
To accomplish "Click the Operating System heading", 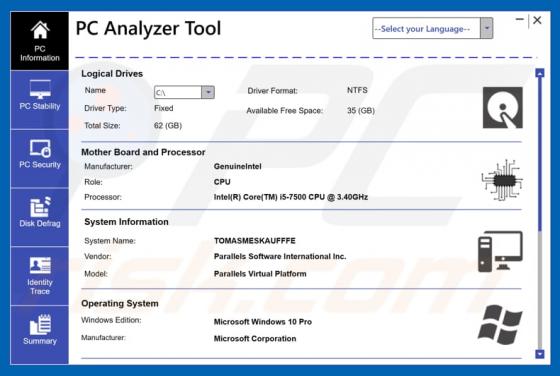I will (x=120, y=304).
